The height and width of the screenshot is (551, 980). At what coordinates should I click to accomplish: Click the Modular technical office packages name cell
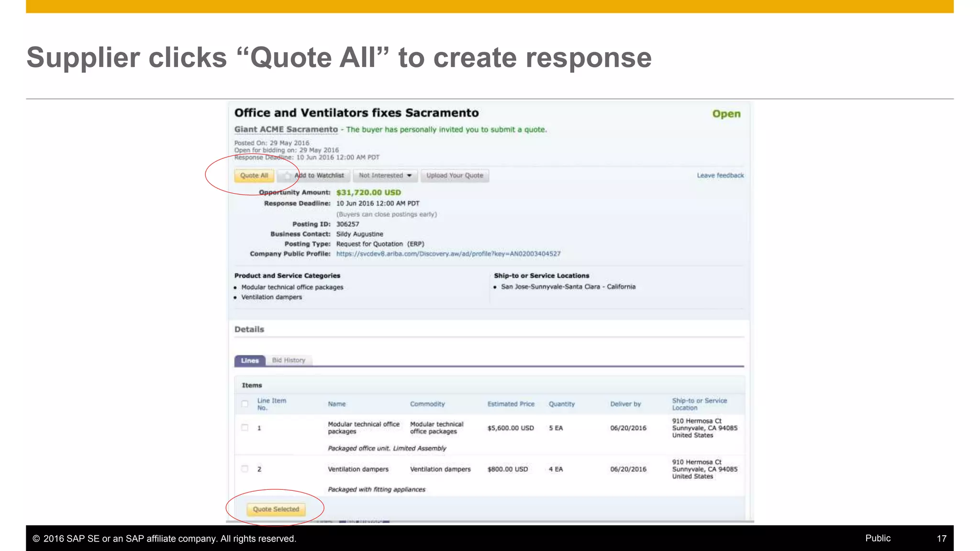pyautogui.click(x=364, y=428)
